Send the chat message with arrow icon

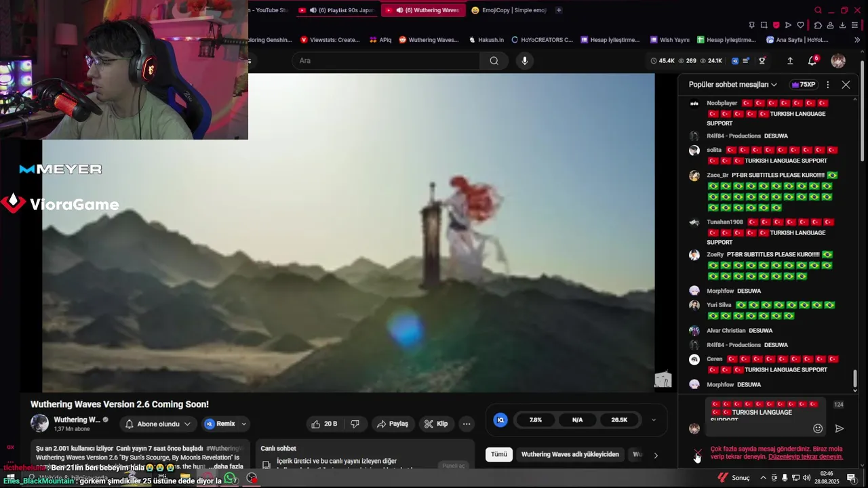840,428
